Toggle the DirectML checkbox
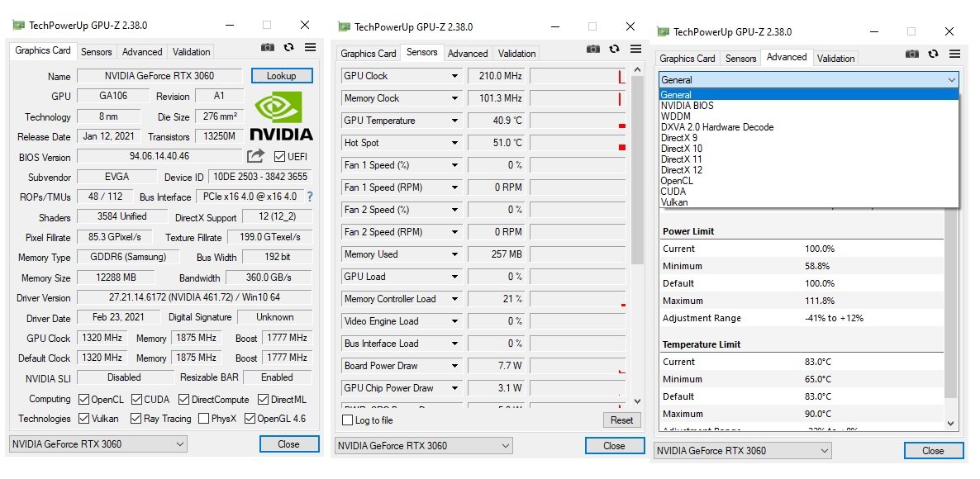This screenshot has height=479, width=980. coord(263,399)
